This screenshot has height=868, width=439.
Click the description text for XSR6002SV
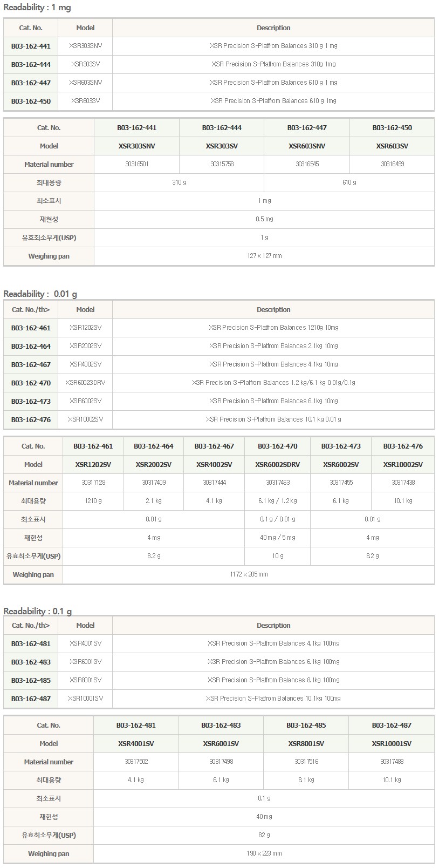point(273,401)
